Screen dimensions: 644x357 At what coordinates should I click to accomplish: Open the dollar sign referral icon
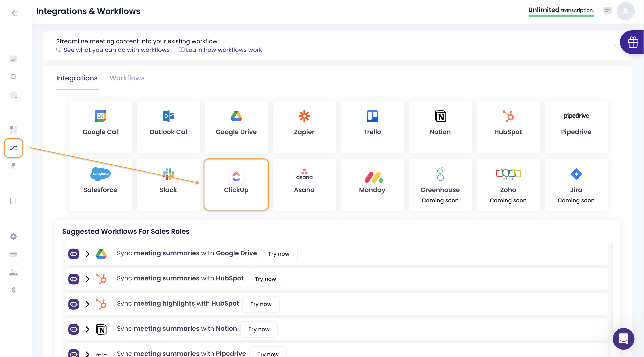[x=14, y=290]
